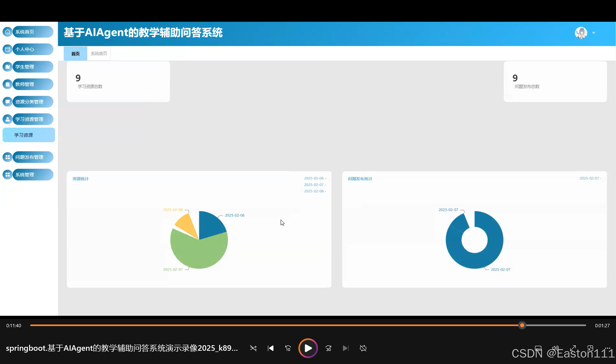Enter fullscreen with the expand arrow icon
This screenshot has width=616, height=364.
[x=573, y=348]
